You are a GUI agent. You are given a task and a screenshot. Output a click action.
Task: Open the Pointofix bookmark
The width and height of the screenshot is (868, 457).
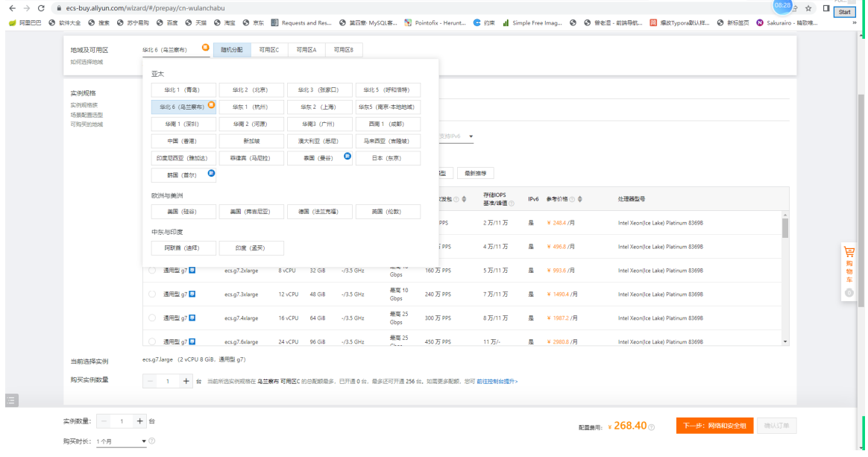[435, 22]
